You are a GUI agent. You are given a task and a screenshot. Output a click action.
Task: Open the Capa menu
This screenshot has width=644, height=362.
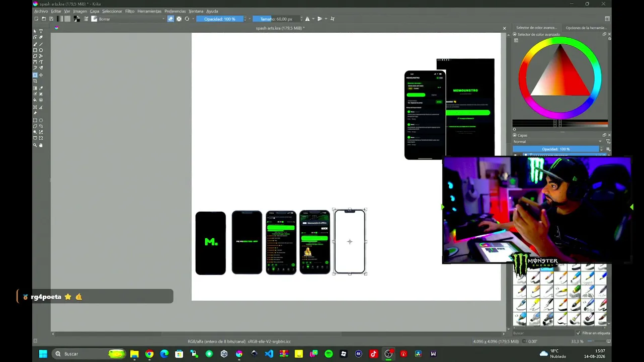point(95,11)
